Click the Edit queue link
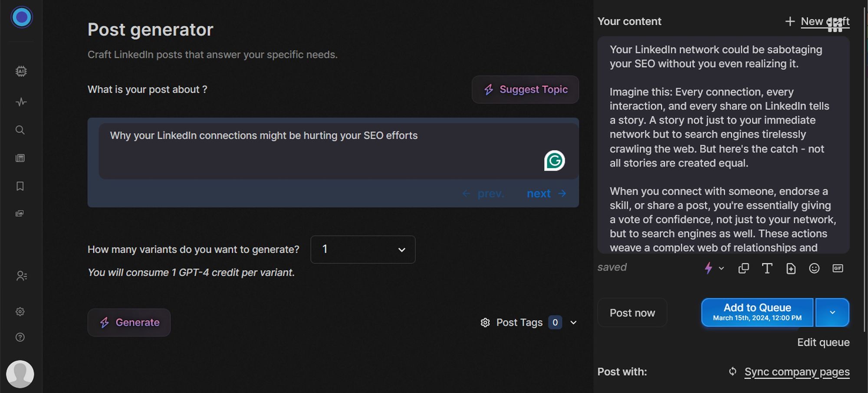Viewport: 868px width, 393px height. click(823, 342)
